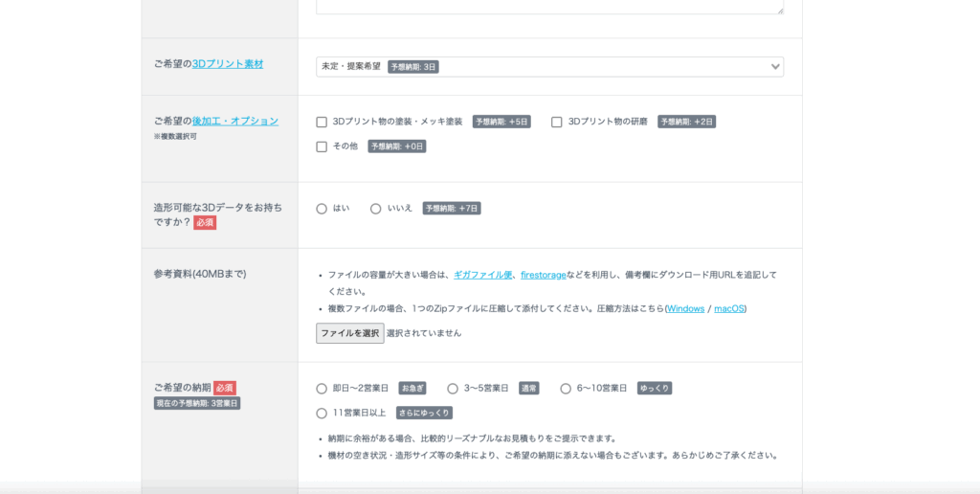980x494 pixels.
Task: Open the 3Dプリント素材 link
Action: tap(228, 64)
